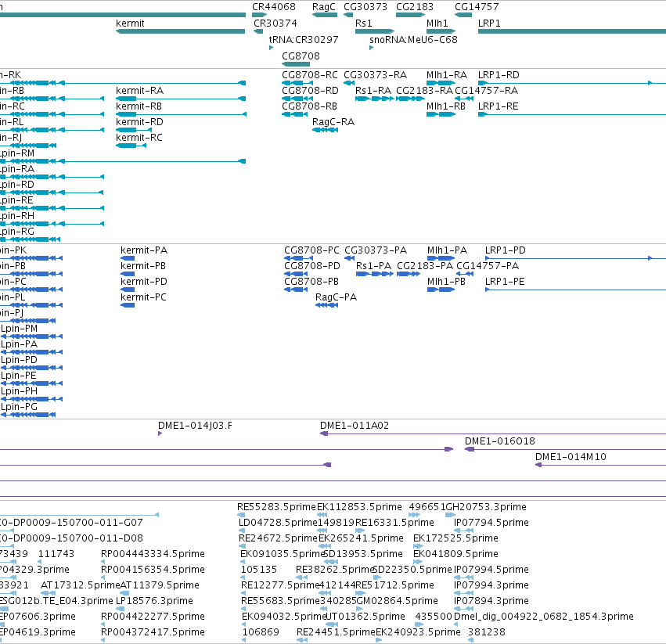Click BAC clone DME1-016O18

(500, 441)
